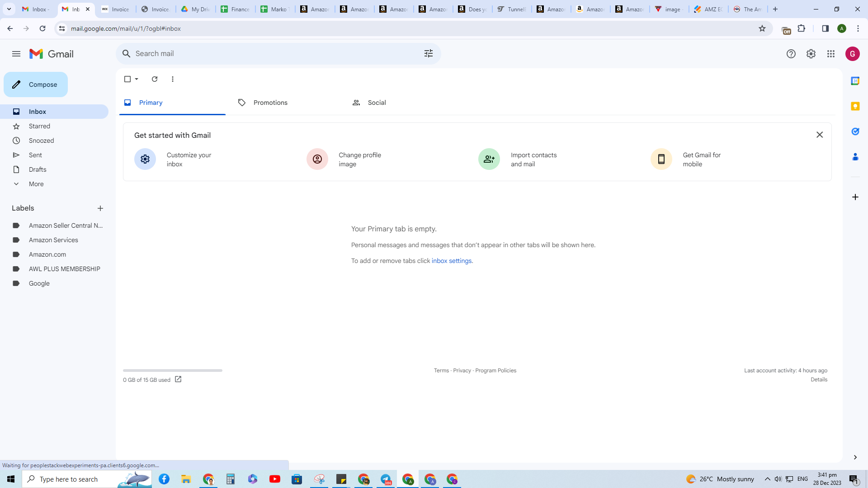The image size is (868, 488).
Task: Open Google Calendar side panel icon
Action: 855,81
